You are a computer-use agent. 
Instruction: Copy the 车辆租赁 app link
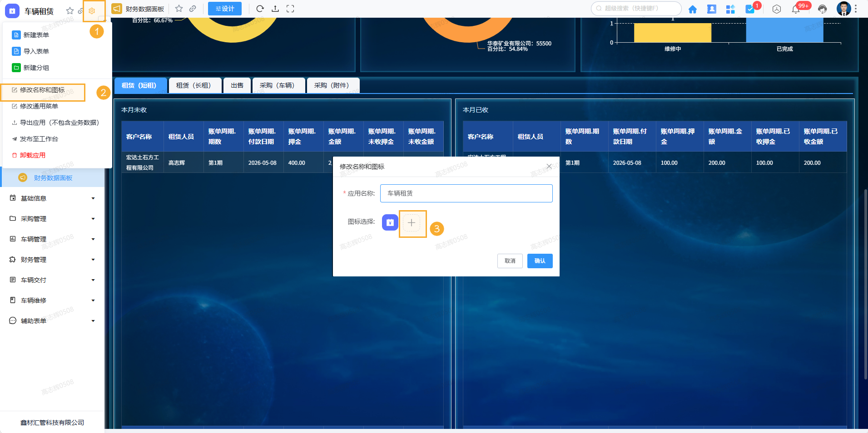pos(80,10)
